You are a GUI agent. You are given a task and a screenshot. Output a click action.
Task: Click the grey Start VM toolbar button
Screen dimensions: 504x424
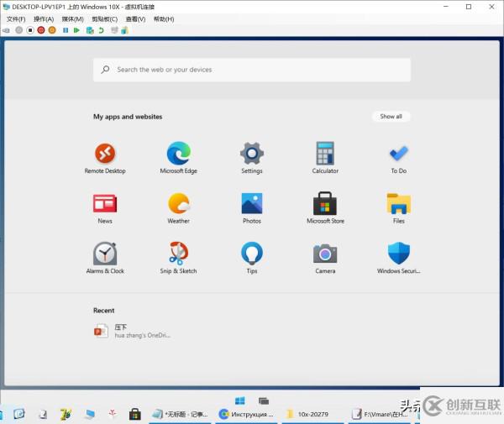[x=19, y=30]
